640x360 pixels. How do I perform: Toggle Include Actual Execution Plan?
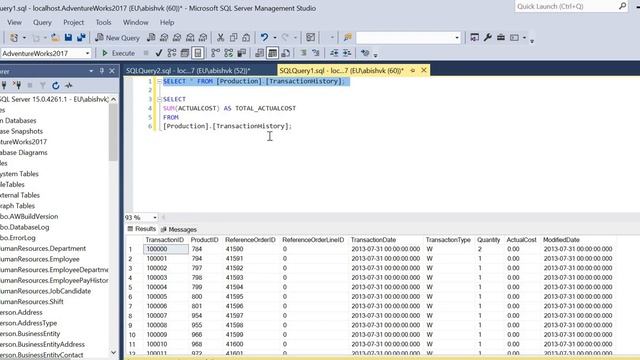[215, 53]
